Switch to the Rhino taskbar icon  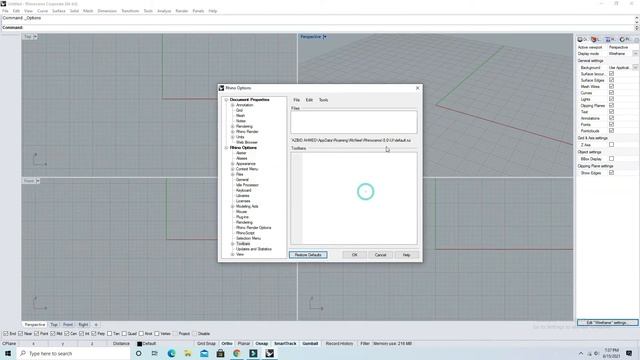coord(269,353)
